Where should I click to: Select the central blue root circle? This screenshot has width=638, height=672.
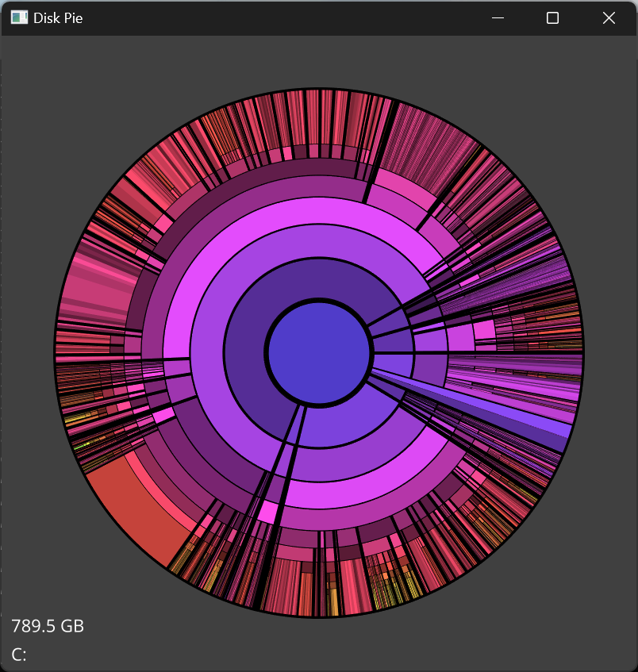(319, 353)
